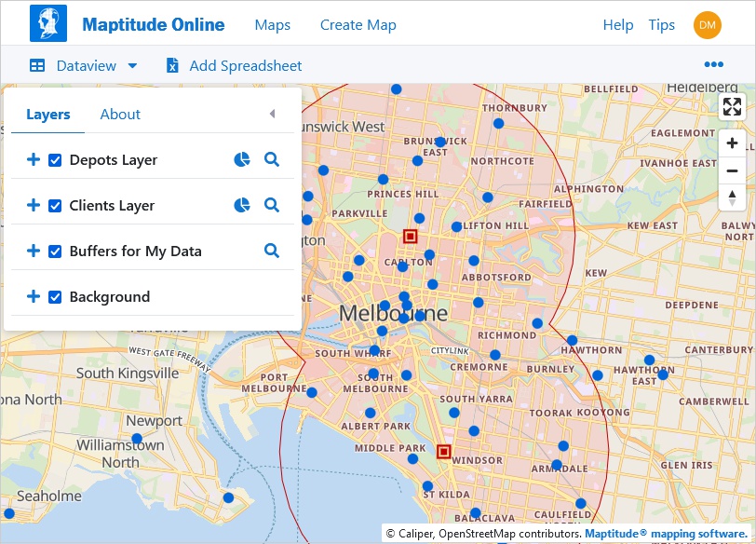This screenshot has height=544, width=756.
Task: Open the Create Map menu item
Action: [358, 25]
